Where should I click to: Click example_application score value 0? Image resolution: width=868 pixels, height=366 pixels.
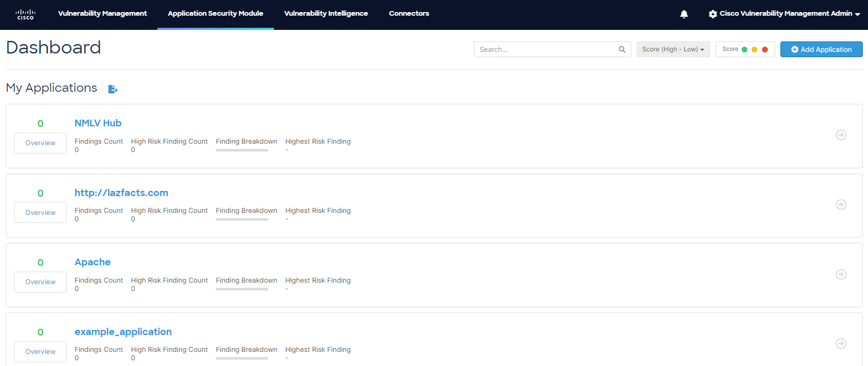tap(40, 332)
